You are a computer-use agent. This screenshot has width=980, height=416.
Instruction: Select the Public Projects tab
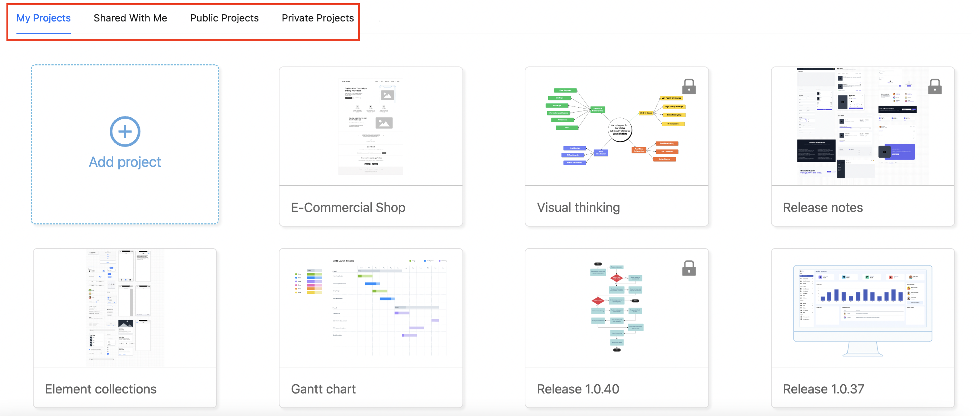click(x=224, y=18)
